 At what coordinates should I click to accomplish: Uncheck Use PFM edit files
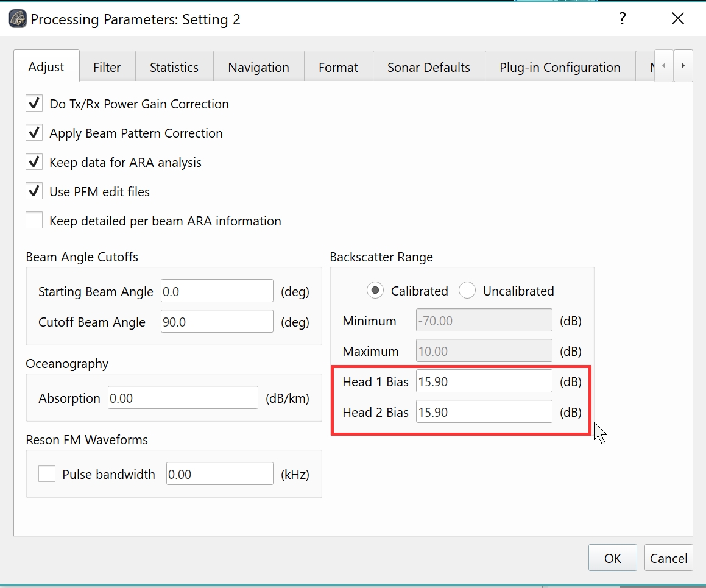click(34, 191)
